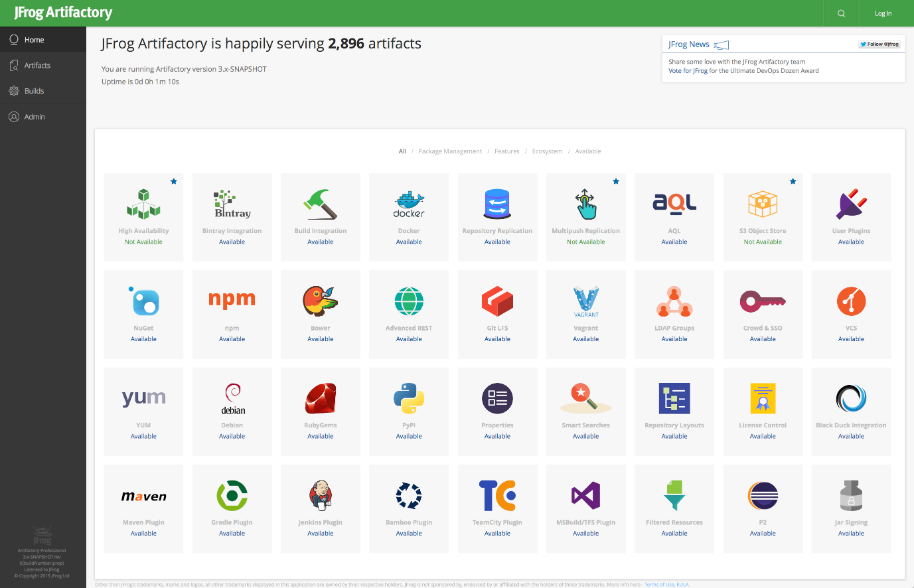Open the AQL logo tile
Screen dimensions: 914x588
click(x=674, y=204)
